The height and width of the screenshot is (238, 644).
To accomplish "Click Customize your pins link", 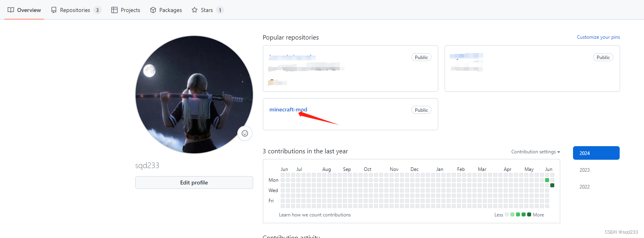I will point(598,37).
